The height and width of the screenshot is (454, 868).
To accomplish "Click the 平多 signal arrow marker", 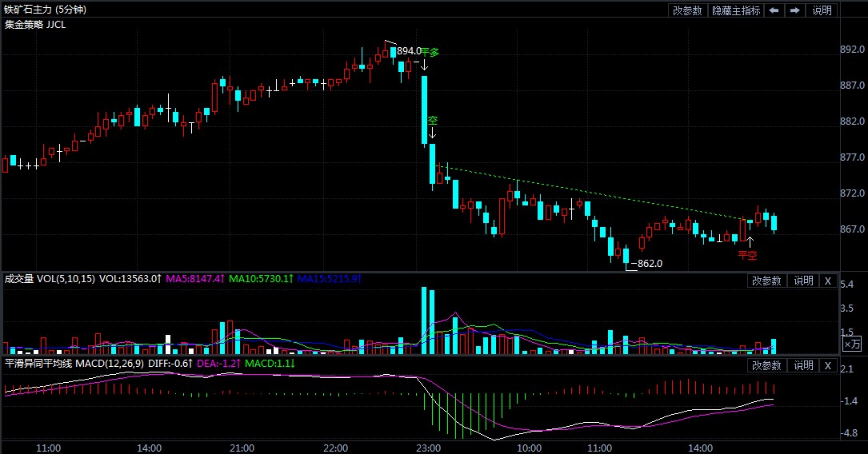I will tap(425, 64).
